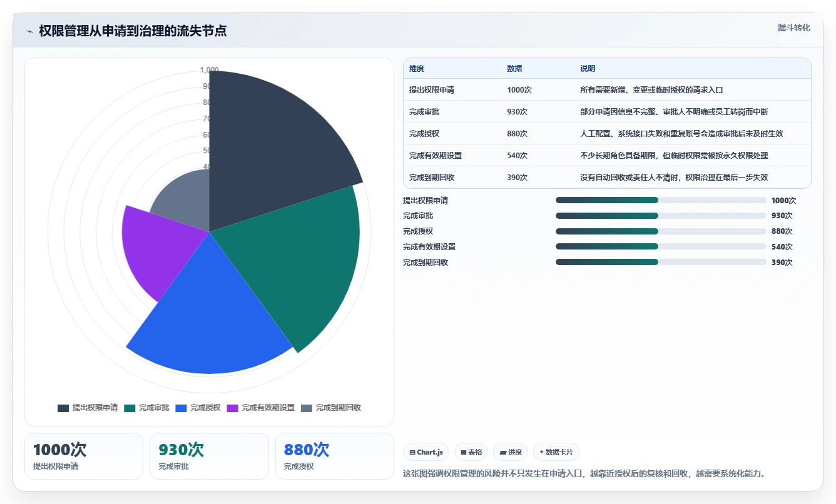Image resolution: width=836 pixels, height=504 pixels.
Task: Click the 1000次 table cell
Action: (x=519, y=90)
